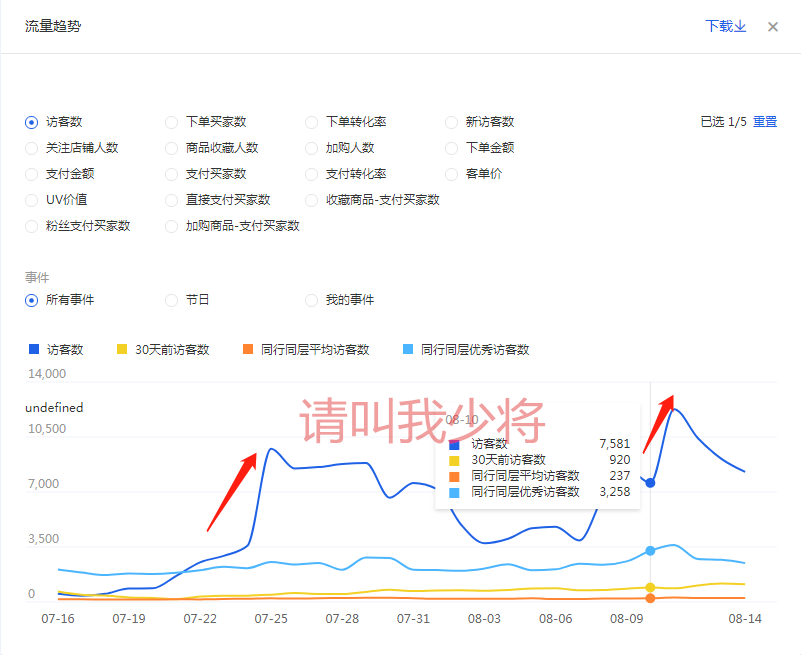This screenshot has width=801, height=655.
Task: Choose the 支付金额 metric
Action: (x=32, y=174)
